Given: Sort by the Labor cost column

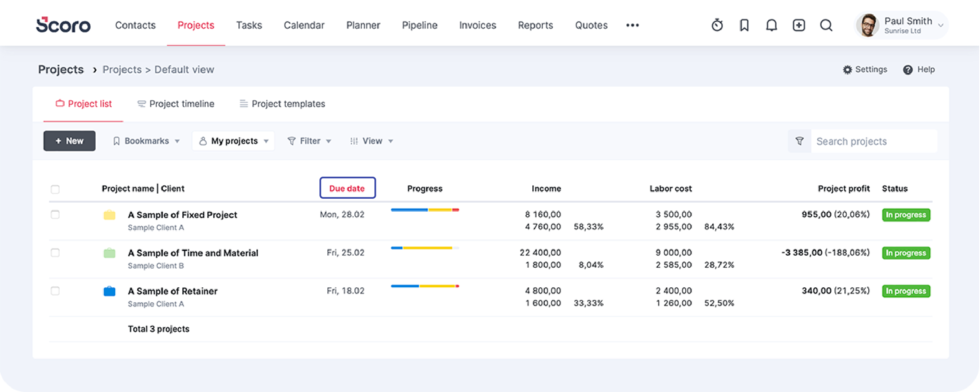Looking at the screenshot, I should pyautogui.click(x=670, y=189).
